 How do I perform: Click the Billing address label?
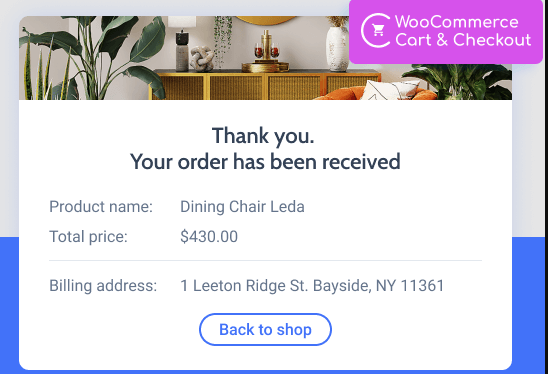[103, 286]
